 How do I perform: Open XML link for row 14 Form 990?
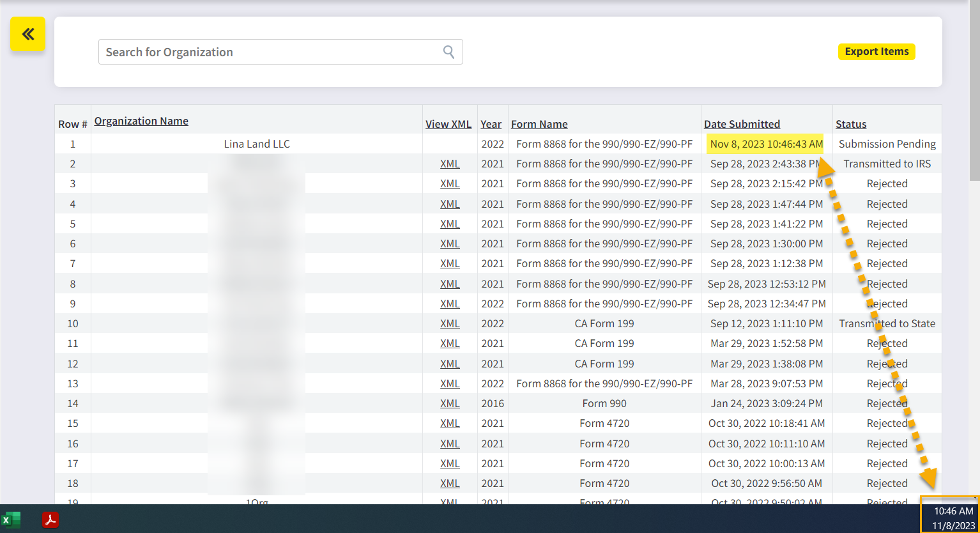pyautogui.click(x=450, y=403)
